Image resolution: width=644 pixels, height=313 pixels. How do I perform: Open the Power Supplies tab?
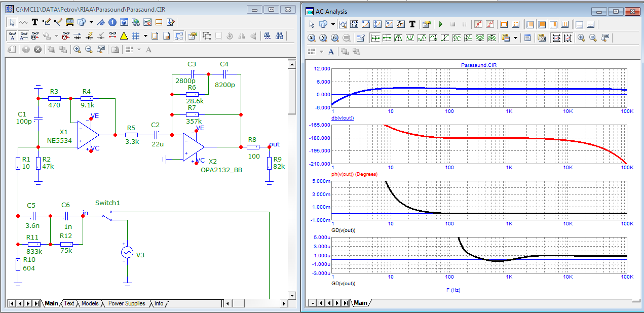click(127, 303)
